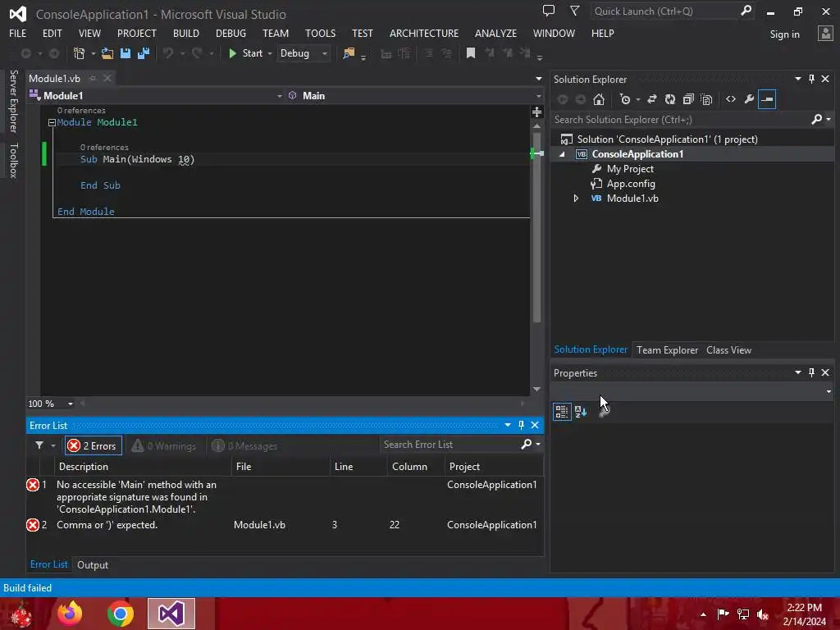The height and width of the screenshot is (630, 840).
Task: Click the Find in Files toolbar icon
Action: [x=349, y=53]
